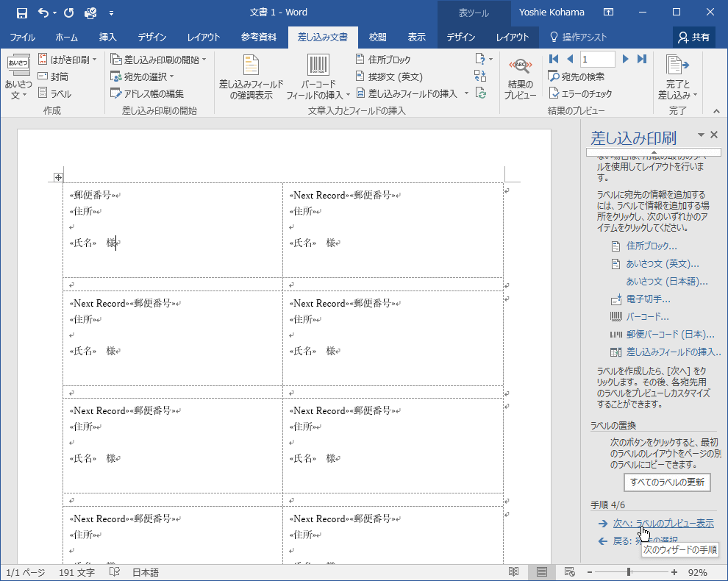Open the あいさつ文 greeting button
The width and height of the screenshot is (728, 581).
point(18,76)
